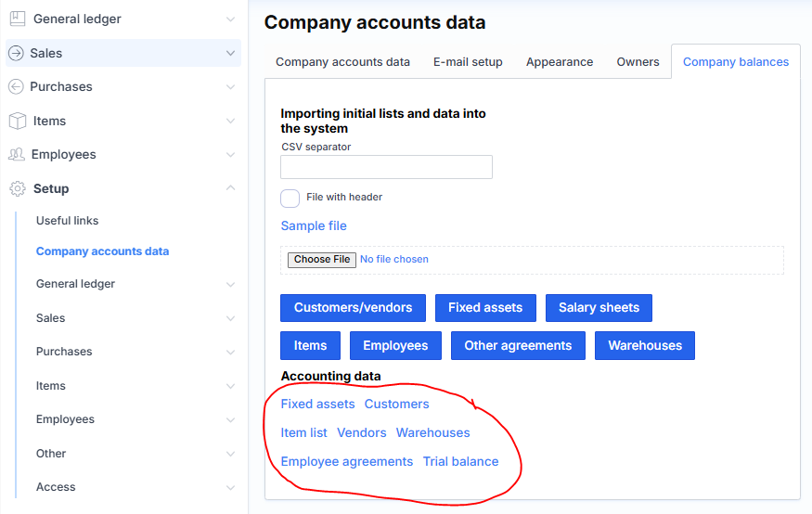
Task: Click the Items box icon
Action: (17, 121)
